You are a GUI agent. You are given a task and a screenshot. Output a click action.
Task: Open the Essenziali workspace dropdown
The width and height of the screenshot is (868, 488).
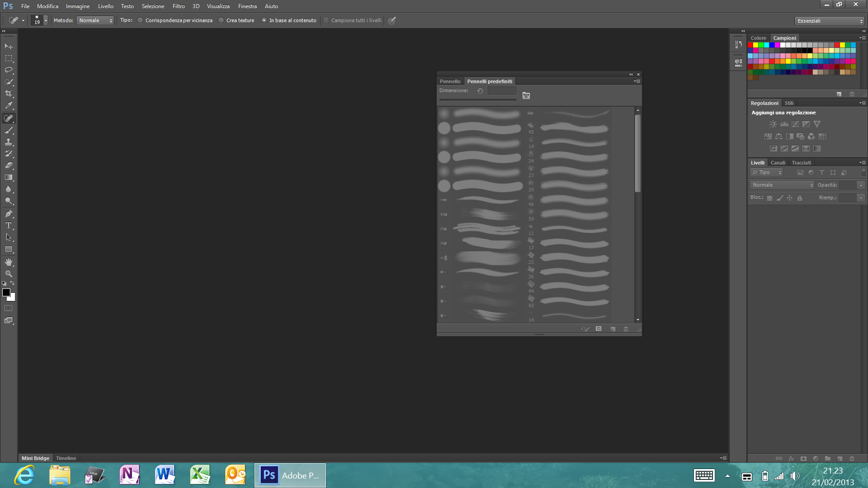(x=829, y=21)
